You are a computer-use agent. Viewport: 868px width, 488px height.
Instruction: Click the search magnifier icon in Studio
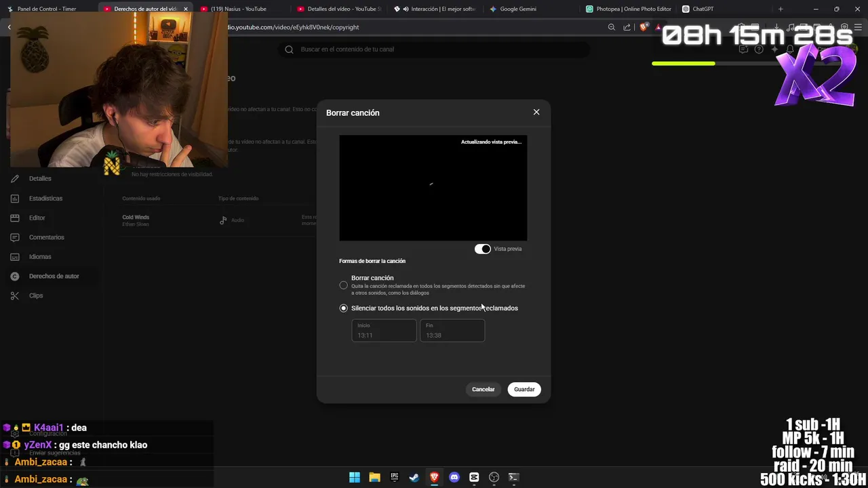click(x=290, y=49)
